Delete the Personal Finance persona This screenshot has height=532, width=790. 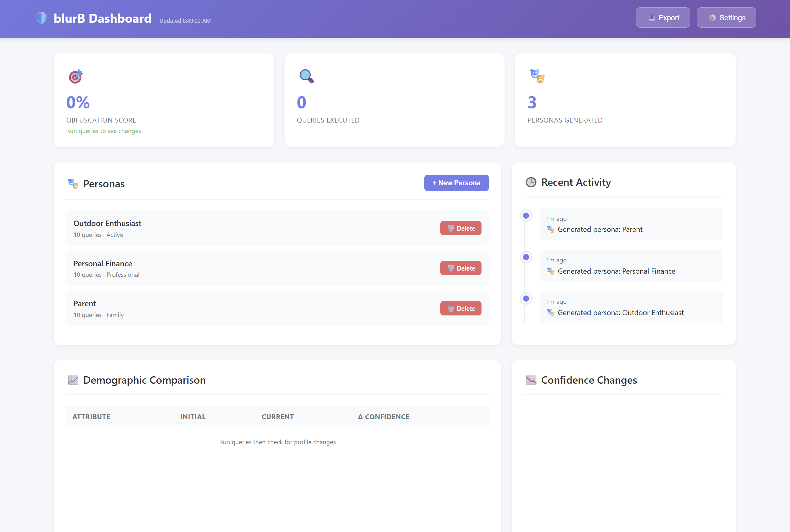pos(461,268)
